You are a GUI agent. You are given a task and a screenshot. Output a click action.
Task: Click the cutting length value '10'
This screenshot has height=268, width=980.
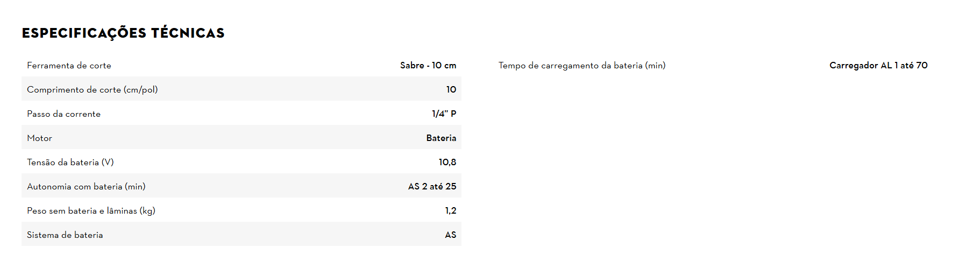pyautogui.click(x=451, y=90)
